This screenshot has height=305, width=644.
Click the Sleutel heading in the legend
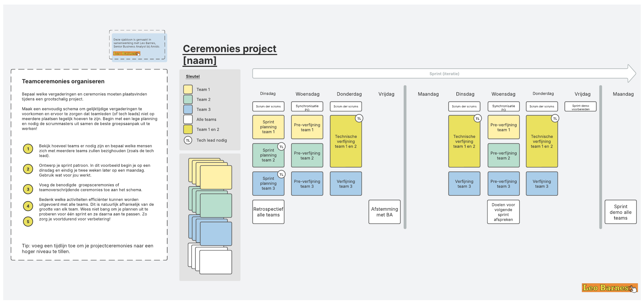(x=193, y=77)
